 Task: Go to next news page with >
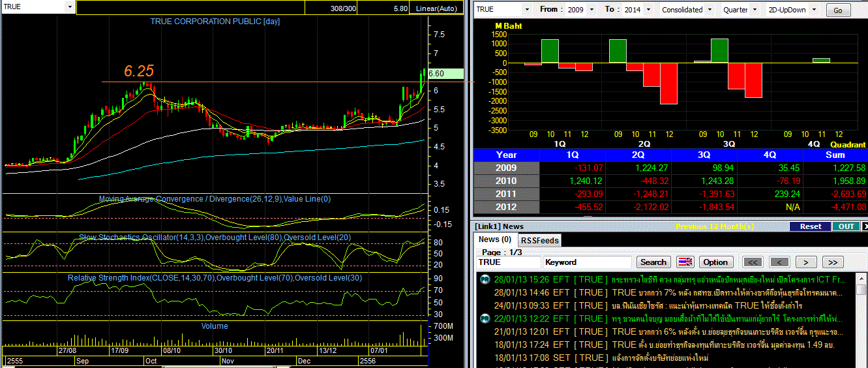pyautogui.click(x=806, y=262)
